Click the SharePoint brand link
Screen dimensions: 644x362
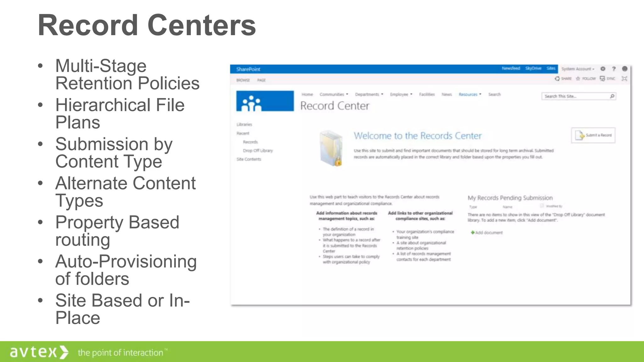(248, 69)
